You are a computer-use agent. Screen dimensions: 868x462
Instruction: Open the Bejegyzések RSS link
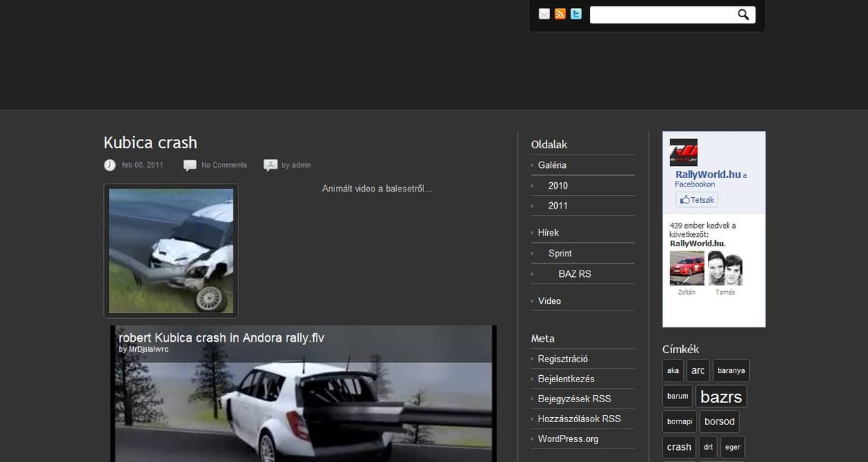(x=575, y=399)
